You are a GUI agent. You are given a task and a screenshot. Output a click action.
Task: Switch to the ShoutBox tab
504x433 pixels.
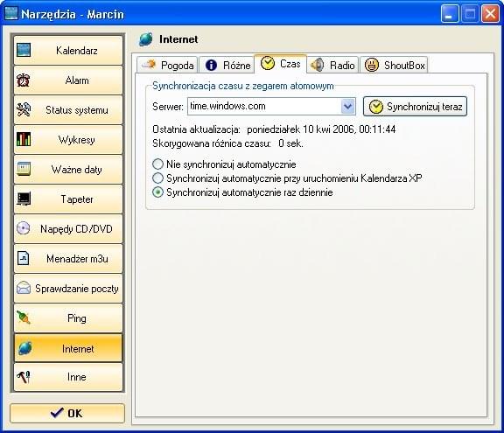coord(394,65)
